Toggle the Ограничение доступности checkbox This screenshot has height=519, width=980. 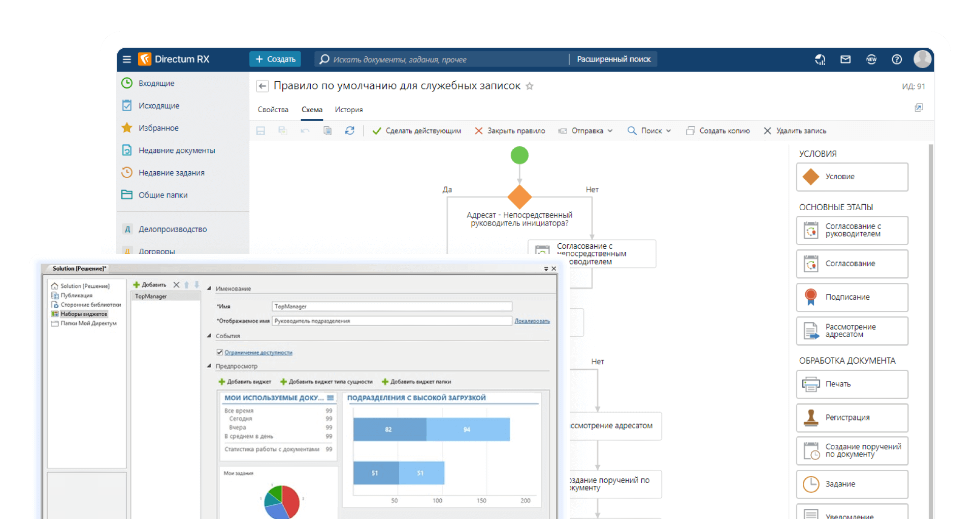coord(220,352)
